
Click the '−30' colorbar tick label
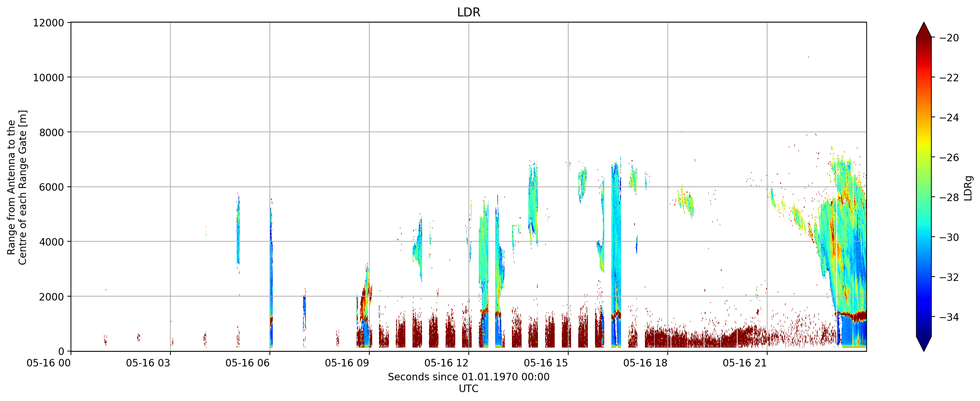coord(949,237)
